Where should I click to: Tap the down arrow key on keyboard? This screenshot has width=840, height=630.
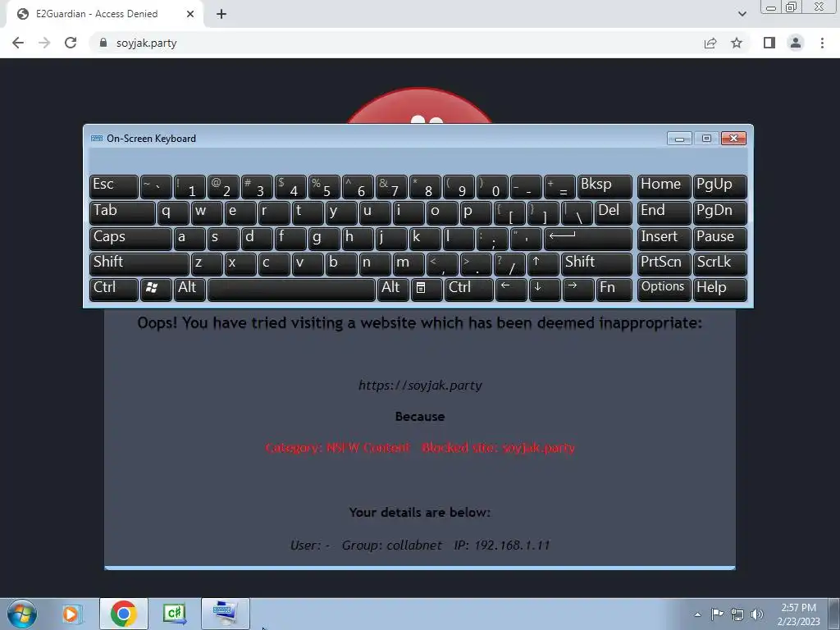545,290
